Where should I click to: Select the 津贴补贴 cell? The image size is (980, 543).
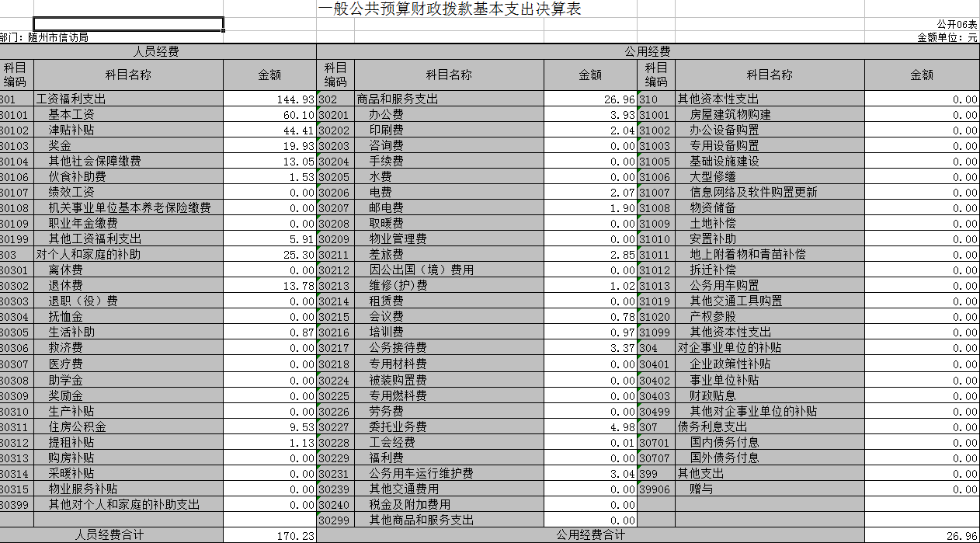[71, 131]
